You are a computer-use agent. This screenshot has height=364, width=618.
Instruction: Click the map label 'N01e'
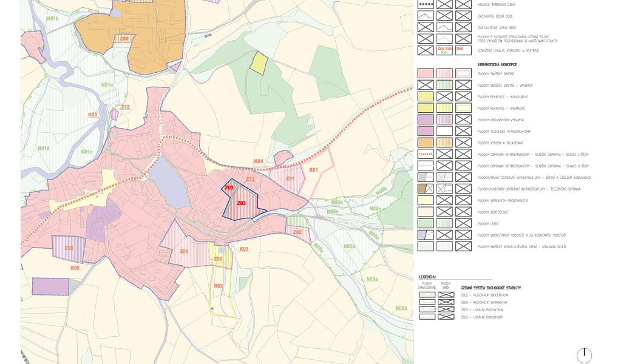pos(87,152)
